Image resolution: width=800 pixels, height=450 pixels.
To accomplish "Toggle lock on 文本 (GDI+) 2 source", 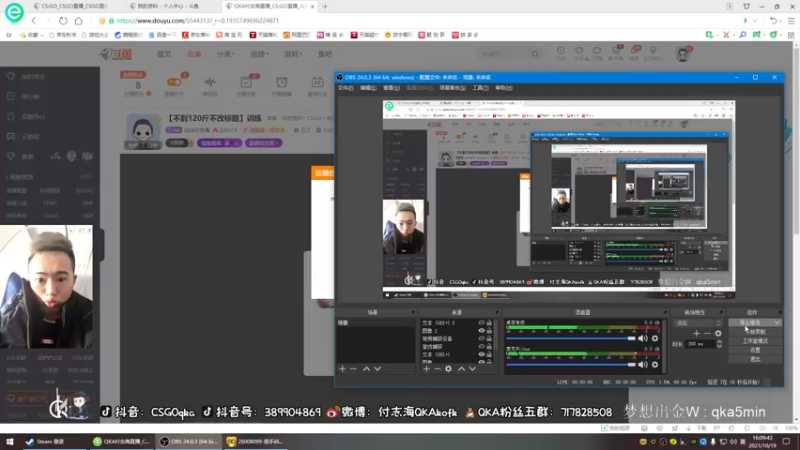I will [x=489, y=323].
